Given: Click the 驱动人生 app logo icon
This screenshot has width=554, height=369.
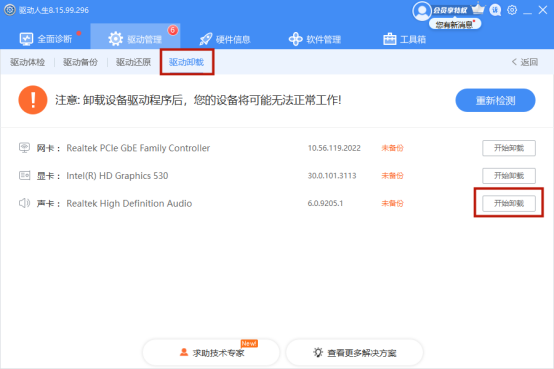Looking at the screenshot, I should point(10,10).
